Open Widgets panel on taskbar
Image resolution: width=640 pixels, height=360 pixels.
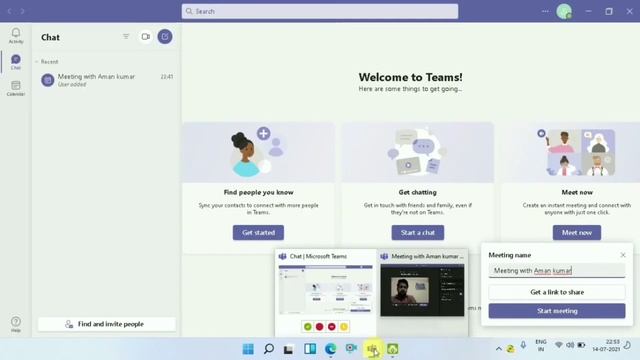coord(310,349)
